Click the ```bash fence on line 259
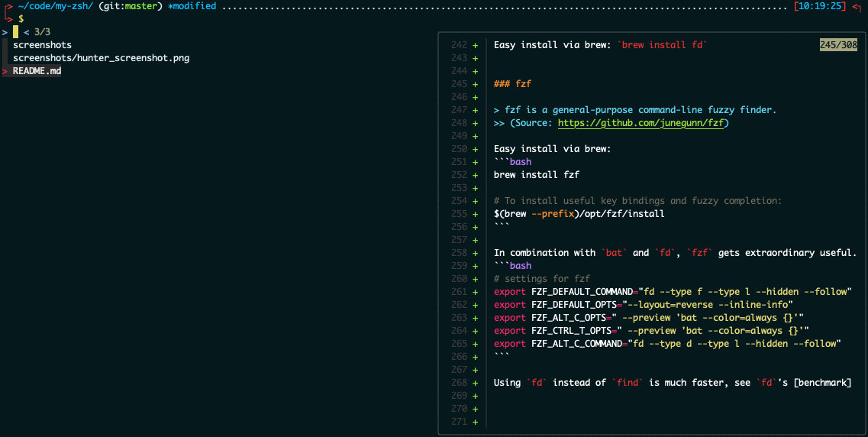This screenshot has width=868, height=437. point(512,266)
